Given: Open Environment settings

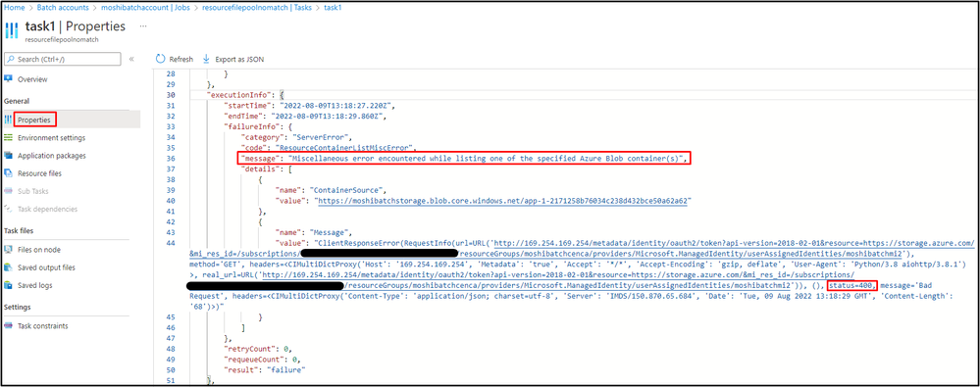Looking at the screenshot, I should point(51,138).
